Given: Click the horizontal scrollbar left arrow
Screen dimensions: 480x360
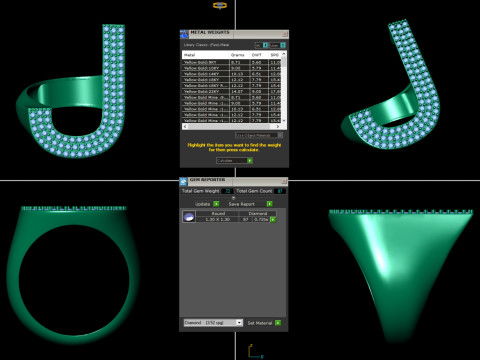Looking at the screenshot, I should click(x=185, y=126).
